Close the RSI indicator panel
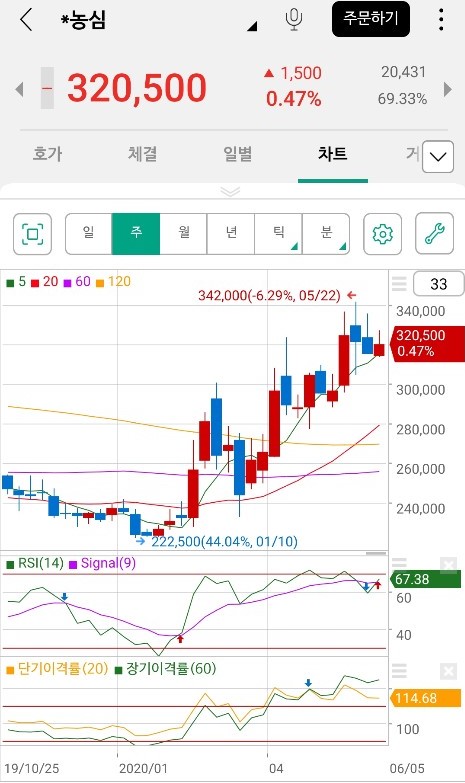This screenshot has height=783, width=465. pyautogui.click(x=449, y=565)
